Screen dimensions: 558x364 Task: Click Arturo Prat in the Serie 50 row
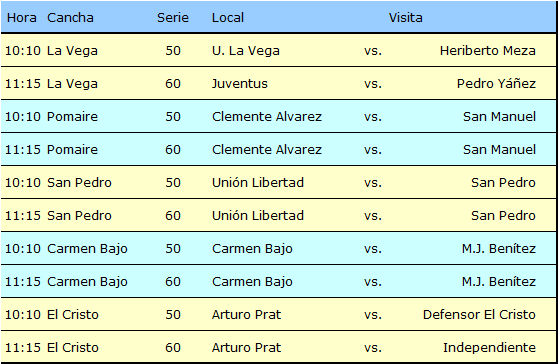click(x=246, y=315)
